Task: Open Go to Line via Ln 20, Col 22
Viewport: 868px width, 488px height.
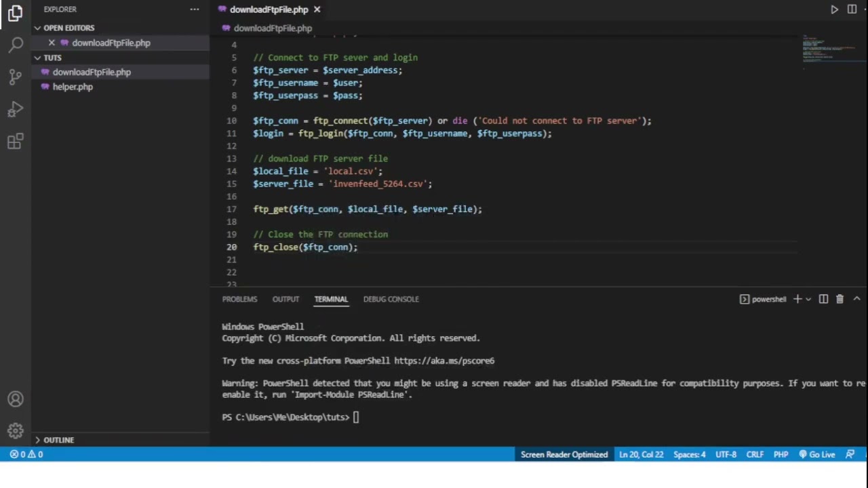Action: (641, 454)
